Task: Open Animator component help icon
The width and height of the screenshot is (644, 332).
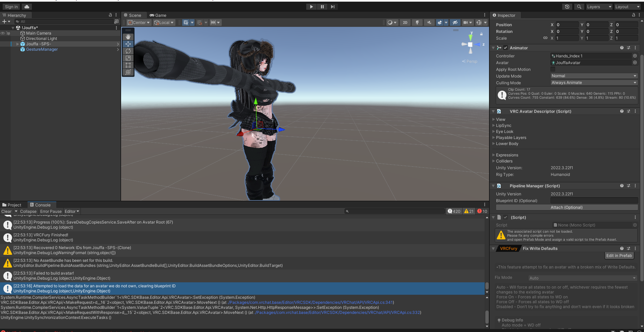Action: 622,48
